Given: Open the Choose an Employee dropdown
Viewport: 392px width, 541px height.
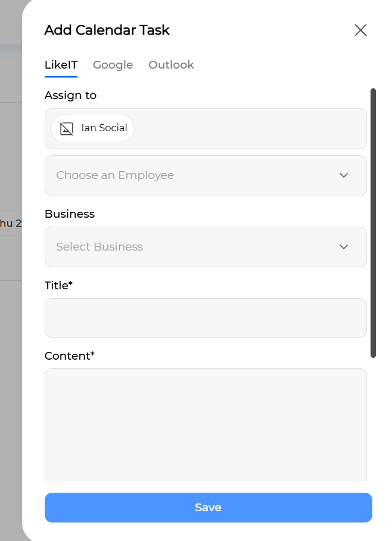Looking at the screenshot, I should (206, 175).
